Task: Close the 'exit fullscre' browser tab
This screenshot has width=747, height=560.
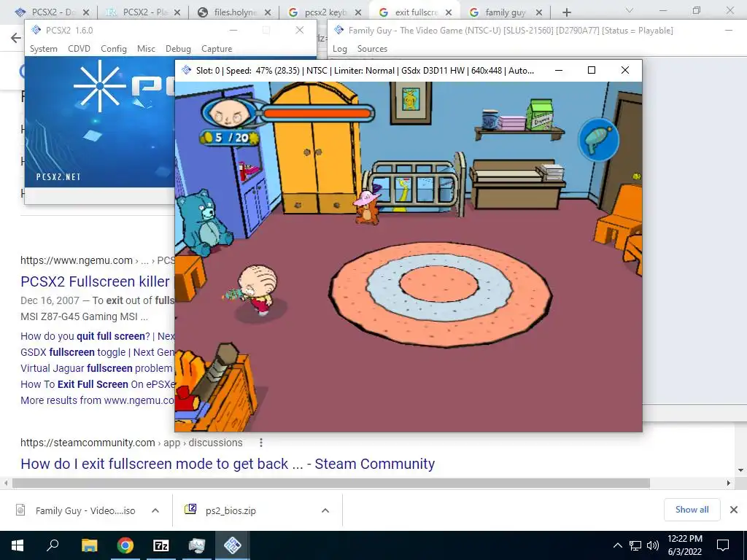Action: (449, 12)
